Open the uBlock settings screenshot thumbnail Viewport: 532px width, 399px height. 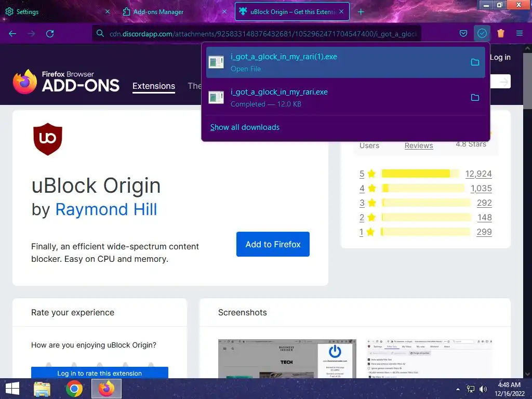click(x=430, y=358)
